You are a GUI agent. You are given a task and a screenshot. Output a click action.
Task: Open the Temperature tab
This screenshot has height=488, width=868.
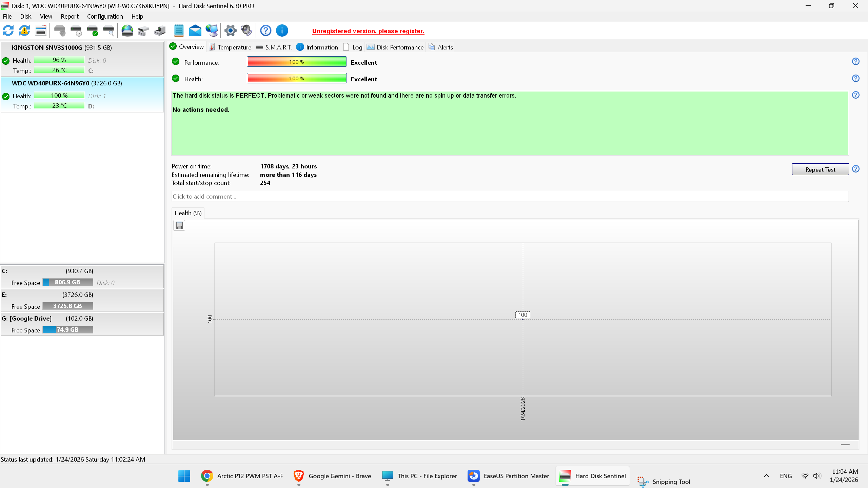pos(231,47)
